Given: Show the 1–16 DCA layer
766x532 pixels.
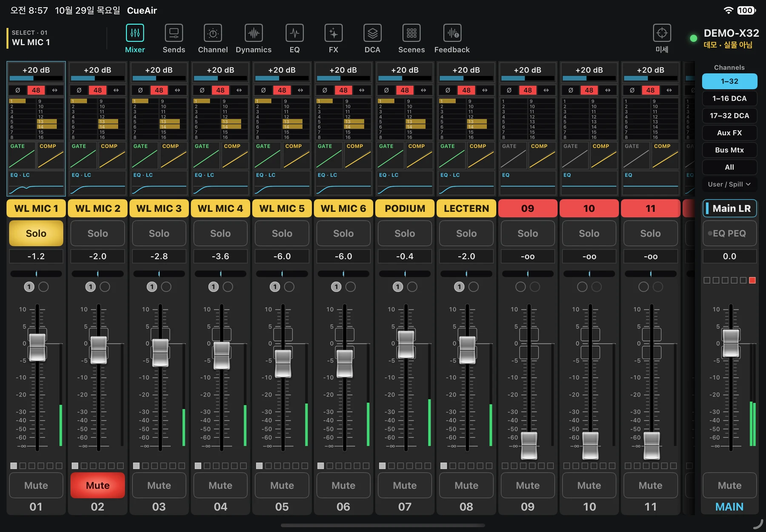Looking at the screenshot, I should point(729,98).
